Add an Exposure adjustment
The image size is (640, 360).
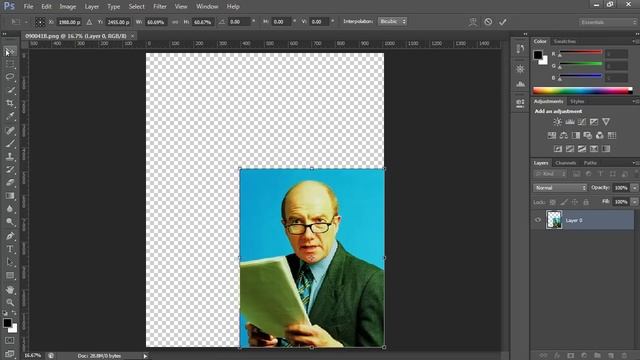[594, 122]
